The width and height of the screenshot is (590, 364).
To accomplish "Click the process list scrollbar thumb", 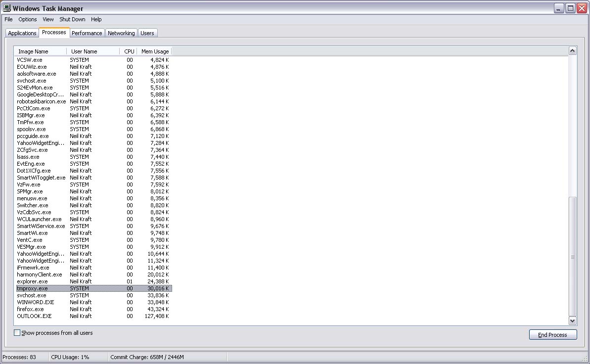I will click(x=572, y=257).
